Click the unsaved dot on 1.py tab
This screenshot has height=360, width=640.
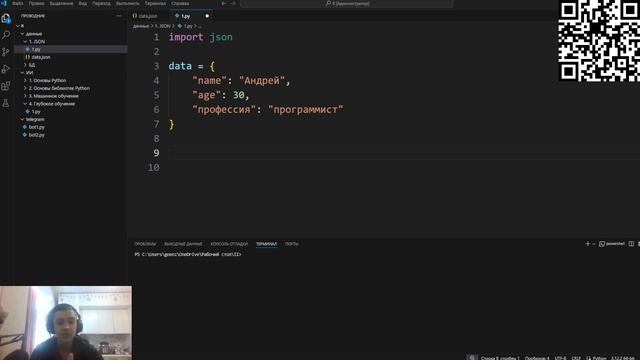click(x=207, y=16)
